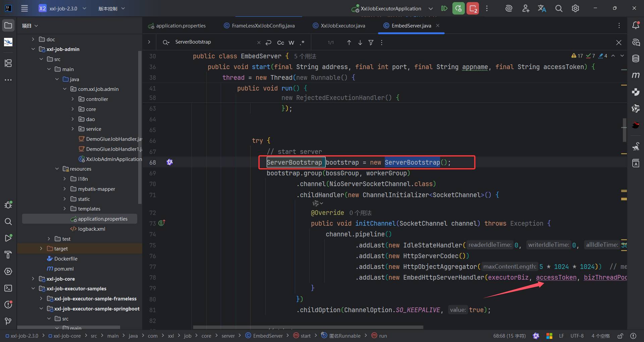Show more tool windows ellipsis
This screenshot has width=644, height=342.
(8, 80)
